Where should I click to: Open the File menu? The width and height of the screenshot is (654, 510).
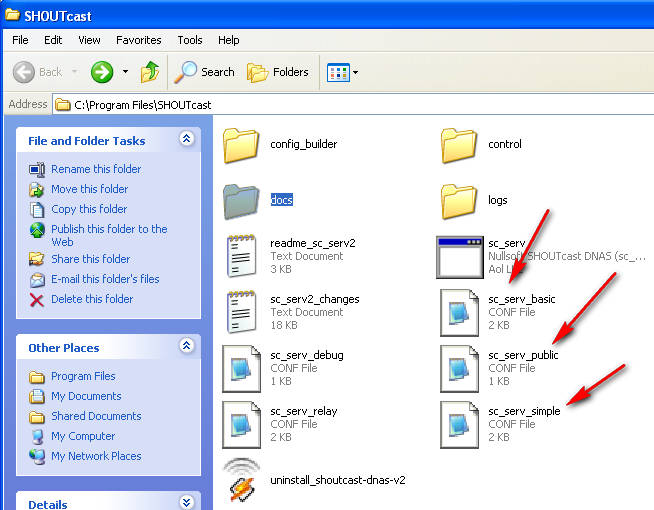click(20, 40)
